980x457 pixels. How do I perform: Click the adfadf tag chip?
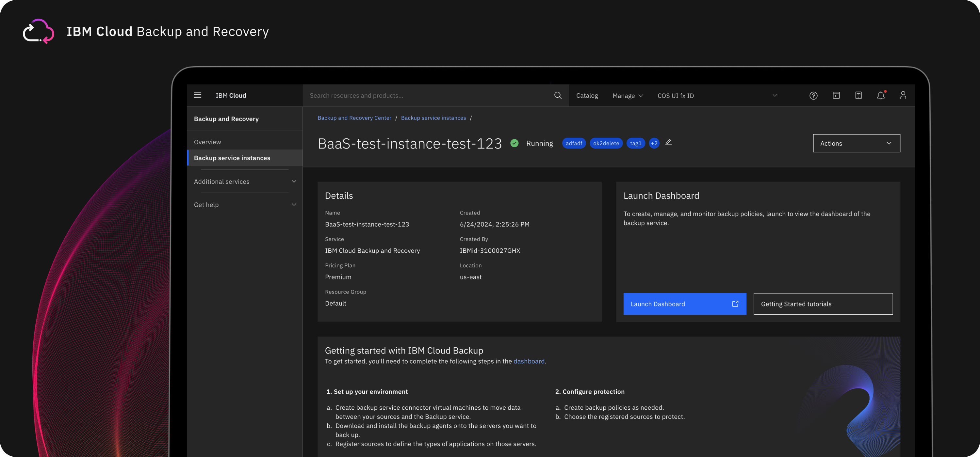click(x=574, y=143)
